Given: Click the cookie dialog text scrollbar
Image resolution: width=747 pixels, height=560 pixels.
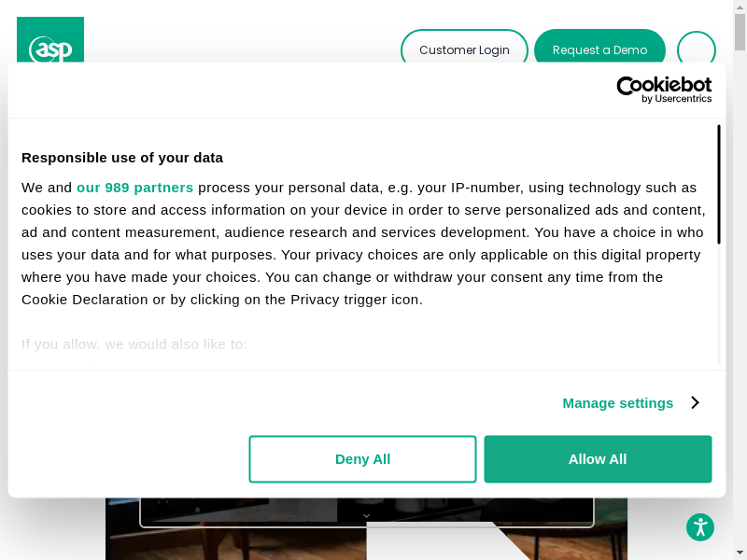Looking at the screenshot, I should (x=718, y=185).
